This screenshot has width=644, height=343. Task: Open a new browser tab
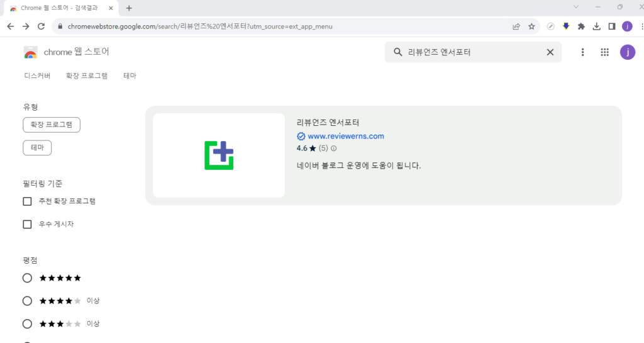coord(129,8)
